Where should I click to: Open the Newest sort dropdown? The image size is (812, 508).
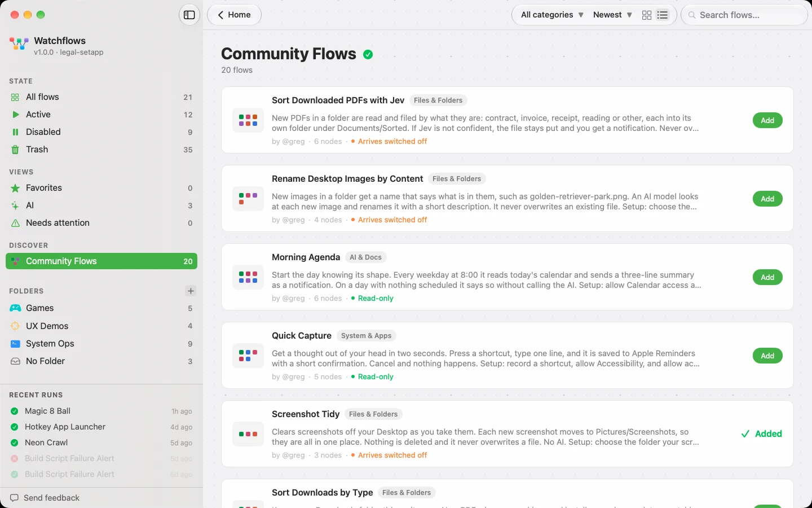[x=612, y=15]
